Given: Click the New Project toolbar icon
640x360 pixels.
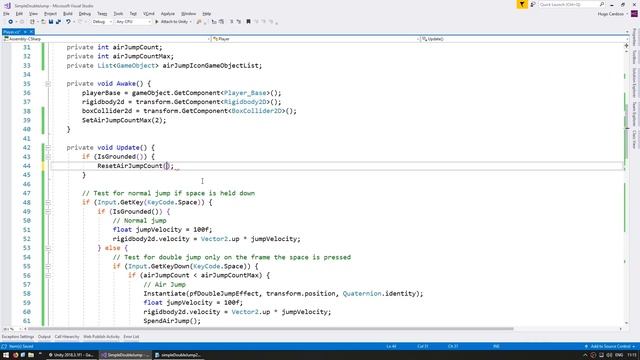Looking at the screenshot, I should (32, 22).
